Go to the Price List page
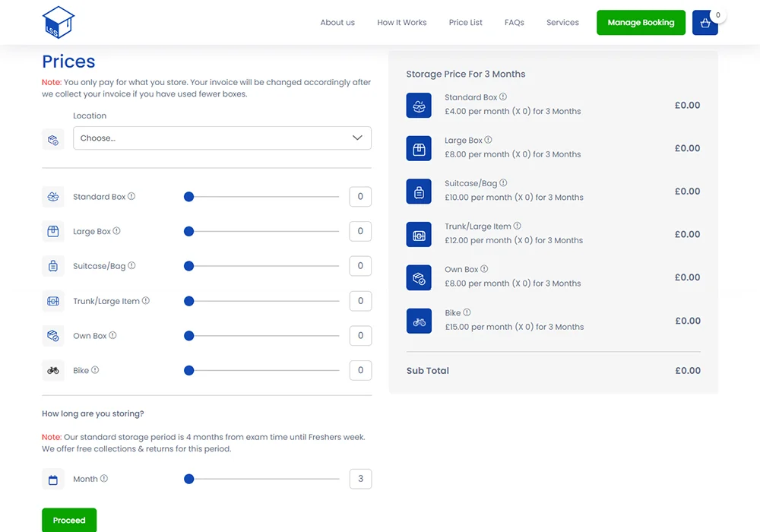This screenshot has height=532, width=760. pyautogui.click(x=465, y=23)
